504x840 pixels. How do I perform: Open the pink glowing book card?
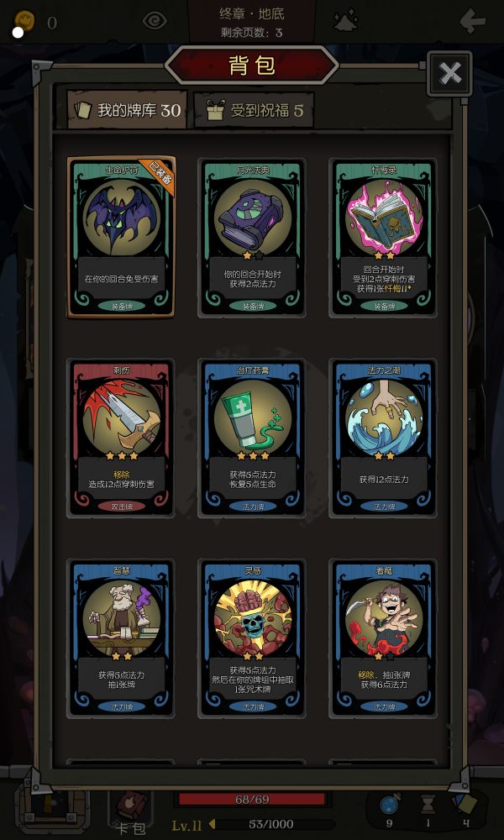383,238
